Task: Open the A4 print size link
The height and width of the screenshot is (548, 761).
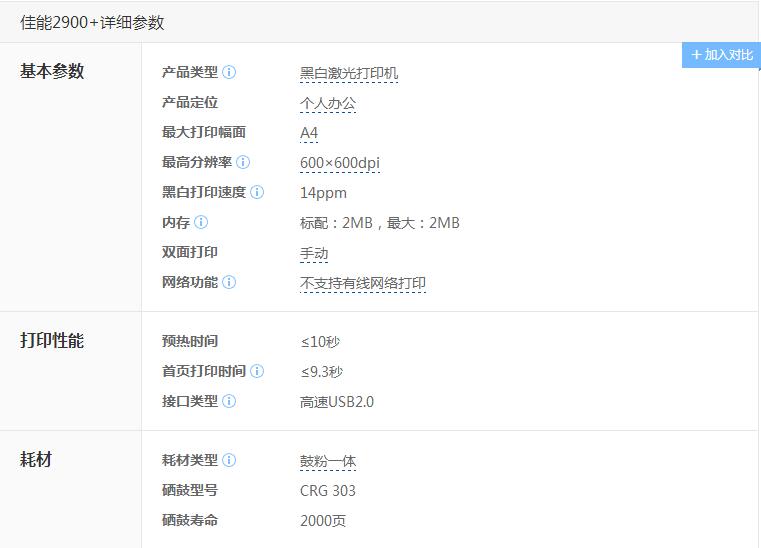Action: [309, 133]
